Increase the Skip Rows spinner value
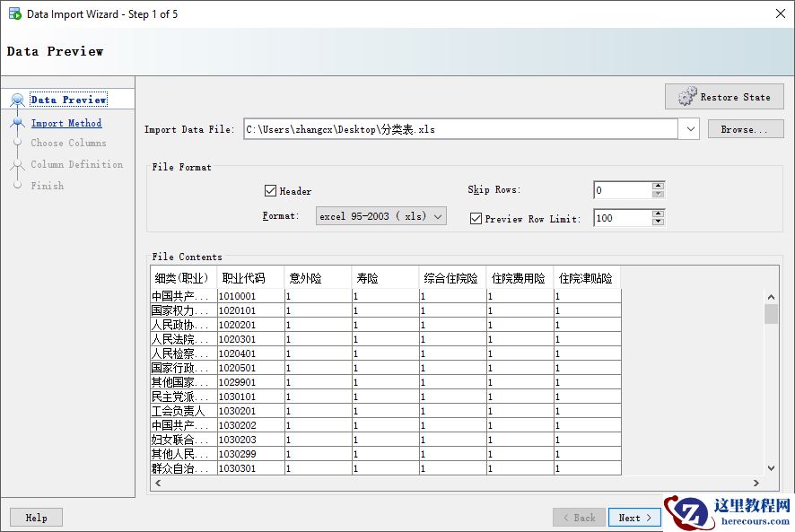The height and width of the screenshot is (532, 795). tap(658, 186)
